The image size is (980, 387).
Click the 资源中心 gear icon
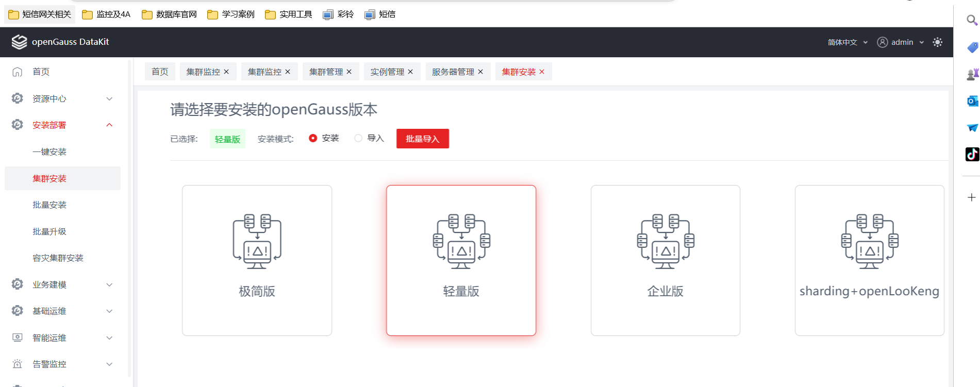point(17,98)
